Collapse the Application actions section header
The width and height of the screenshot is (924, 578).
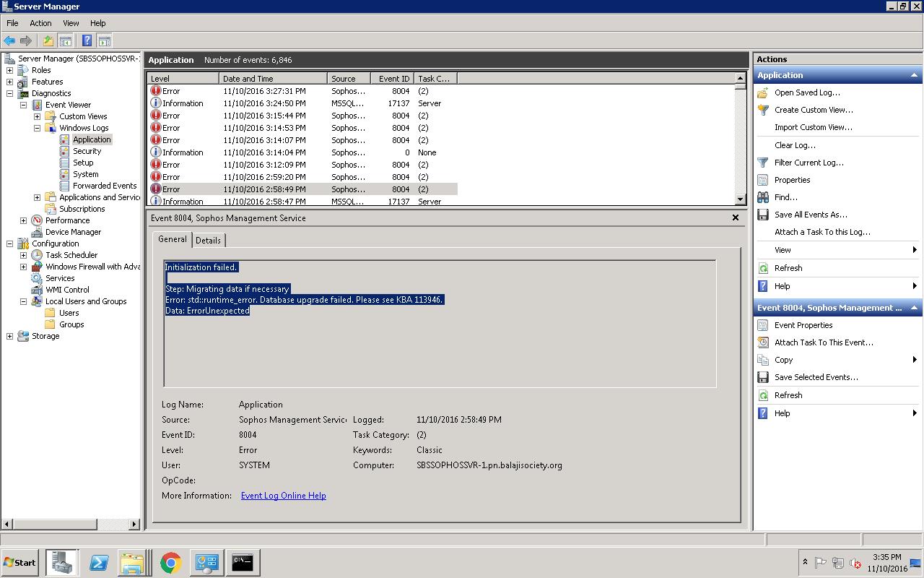[914, 75]
